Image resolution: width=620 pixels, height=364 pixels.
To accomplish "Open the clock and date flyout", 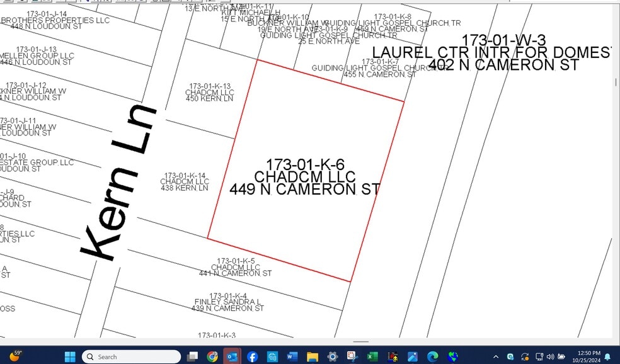I will pyautogui.click(x=587, y=356).
